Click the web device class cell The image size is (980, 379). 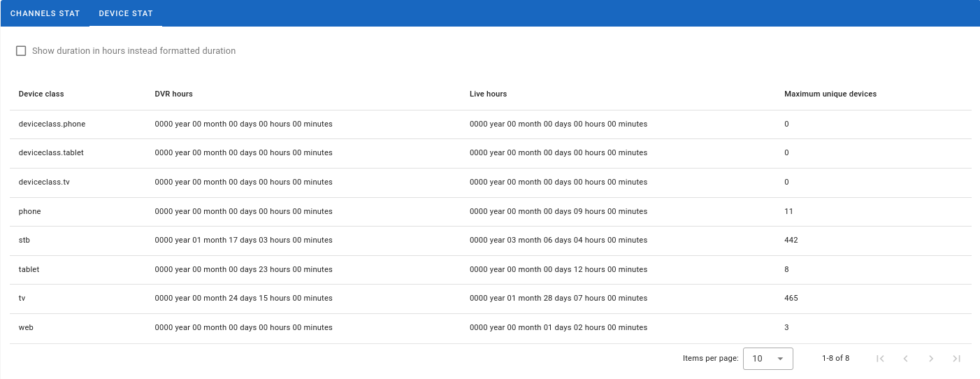[x=26, y=327]
